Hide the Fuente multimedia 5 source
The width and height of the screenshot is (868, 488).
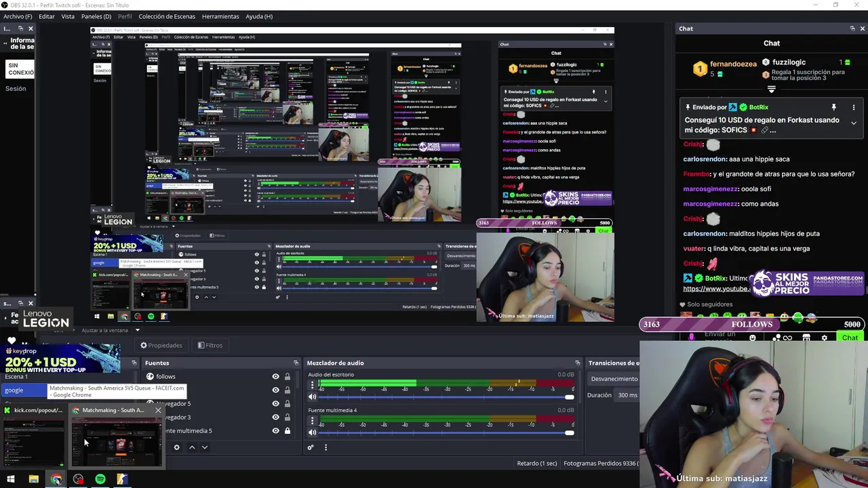275,431
